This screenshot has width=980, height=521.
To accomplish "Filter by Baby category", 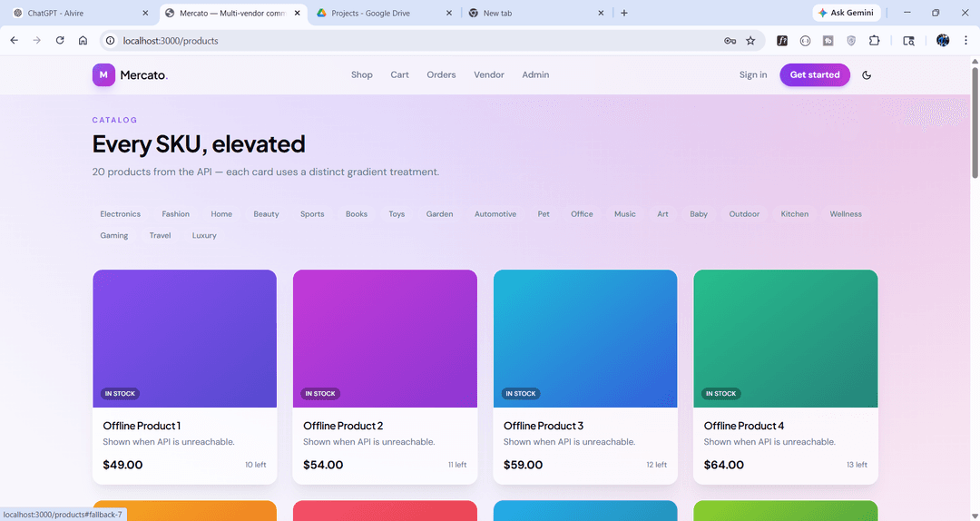I will pos(699,214).
